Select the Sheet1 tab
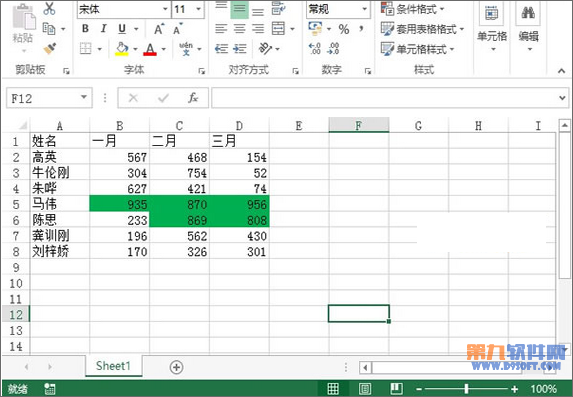Viewport: 573px width, 397px height. 113,366
